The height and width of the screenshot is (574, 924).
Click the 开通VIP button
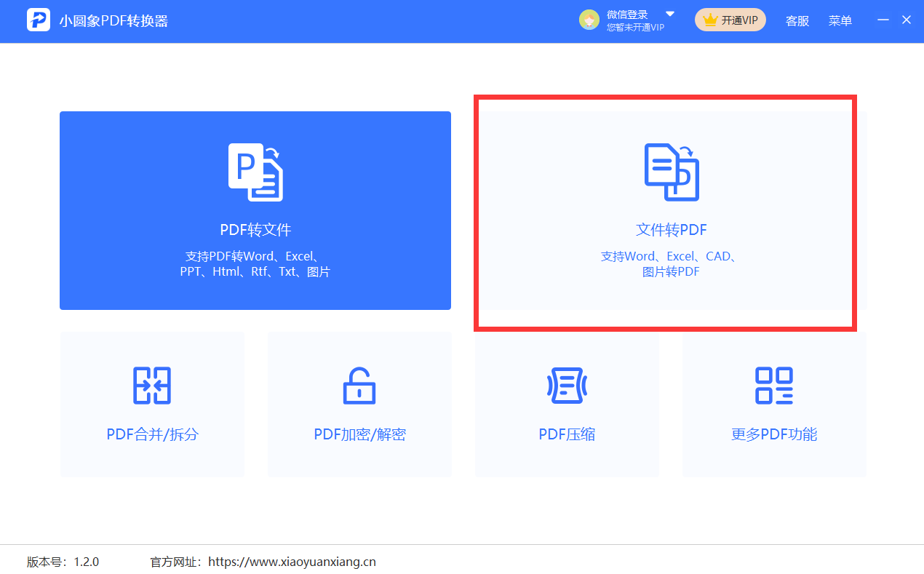(x=730, y=20)
